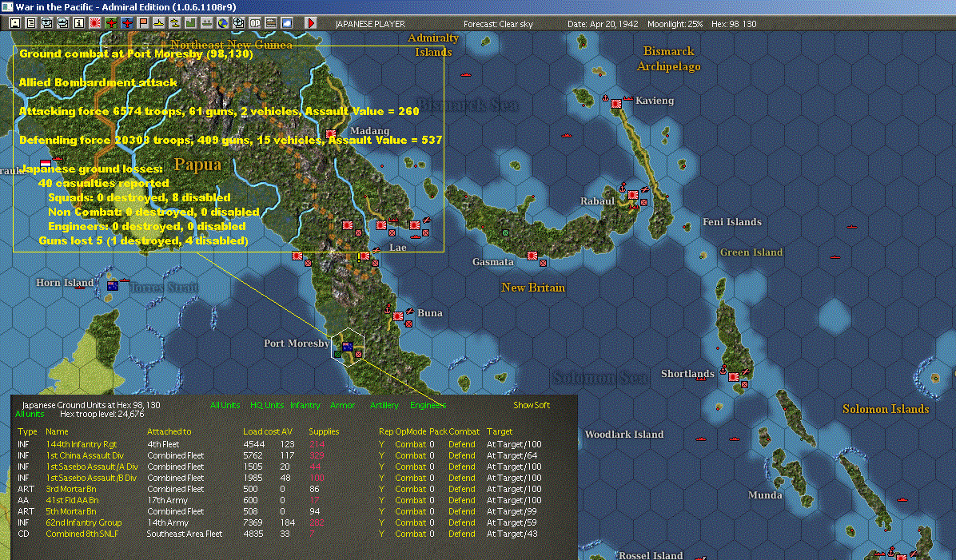This screenshot has width=956, height=560.
Task: Click the Lae map label
Action: coord(397,248)
